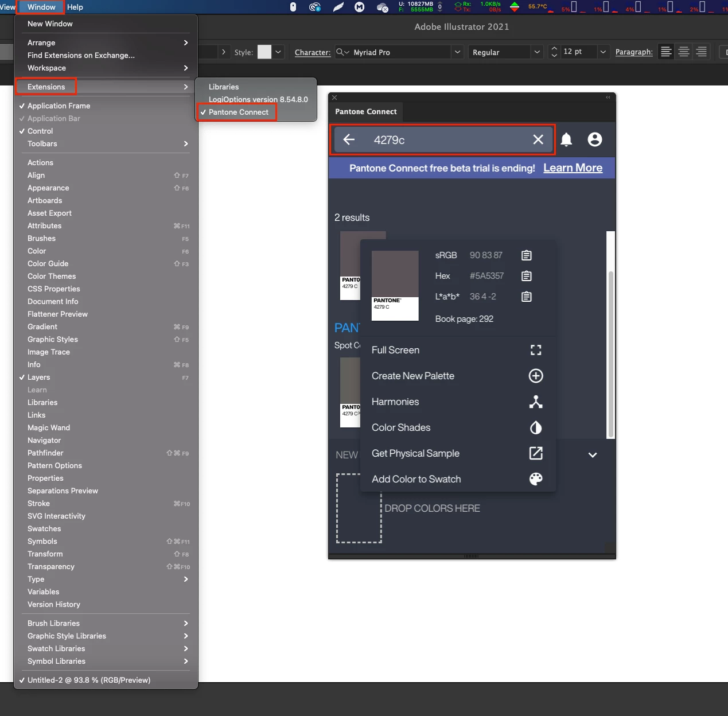
Task: Click the mouse icon in macOS menu bar
Action: click(293, 7)
